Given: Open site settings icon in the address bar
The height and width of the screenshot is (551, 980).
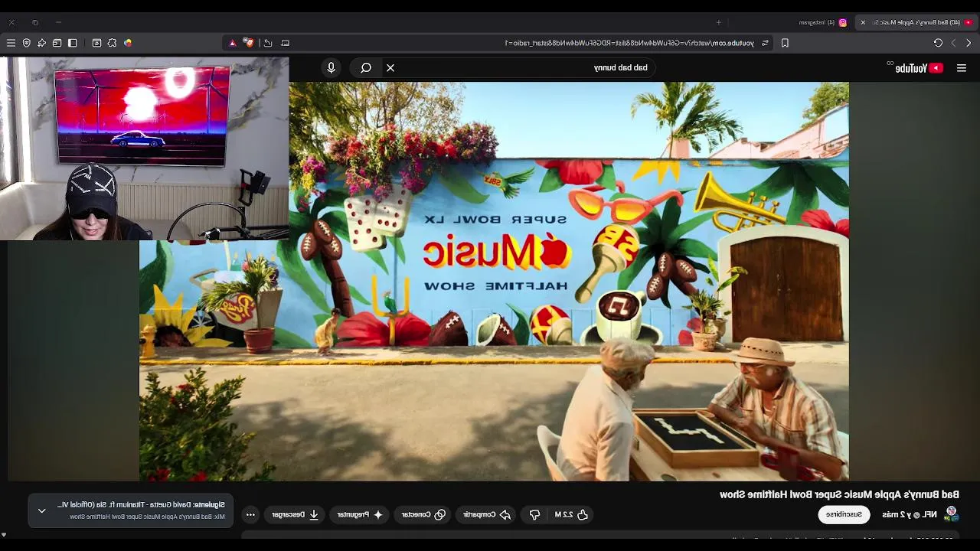Looking at the screenshot, I should point(764,43).
